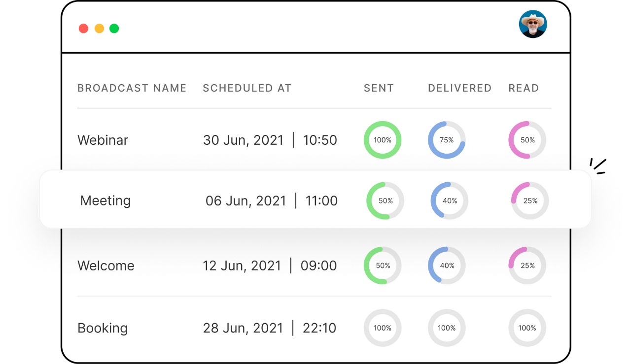Click the Booking sent 100% ring
This screenshot has height=364, width=631.
coord(383,328)
